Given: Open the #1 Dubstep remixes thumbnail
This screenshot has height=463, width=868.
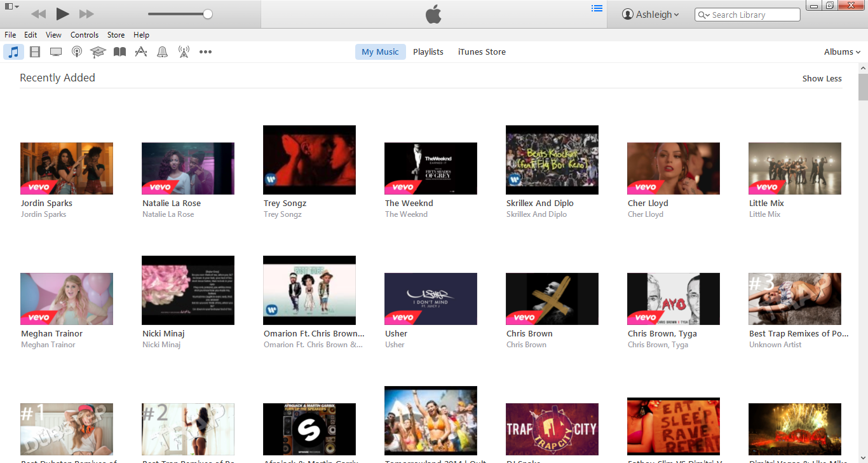Looking at the screenshot, I should [67, 429].
